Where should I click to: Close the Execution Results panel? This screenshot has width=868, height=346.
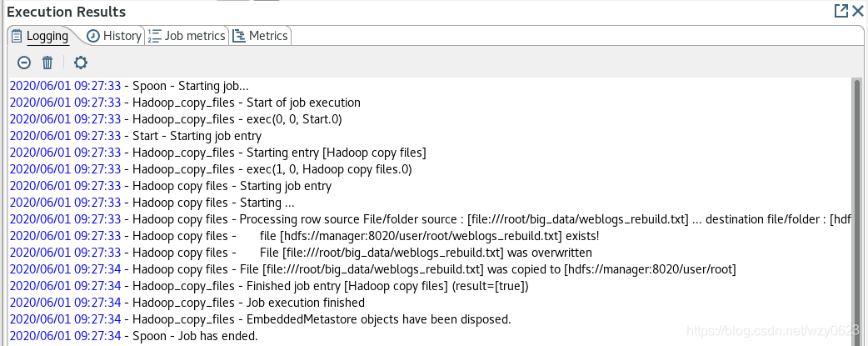click(x=858, y=11)
